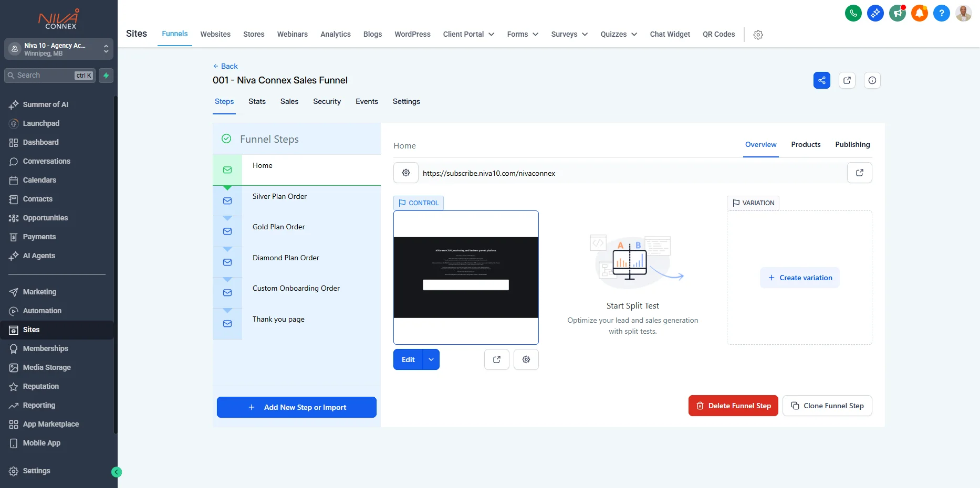Open the orange notifications bell

920,13
